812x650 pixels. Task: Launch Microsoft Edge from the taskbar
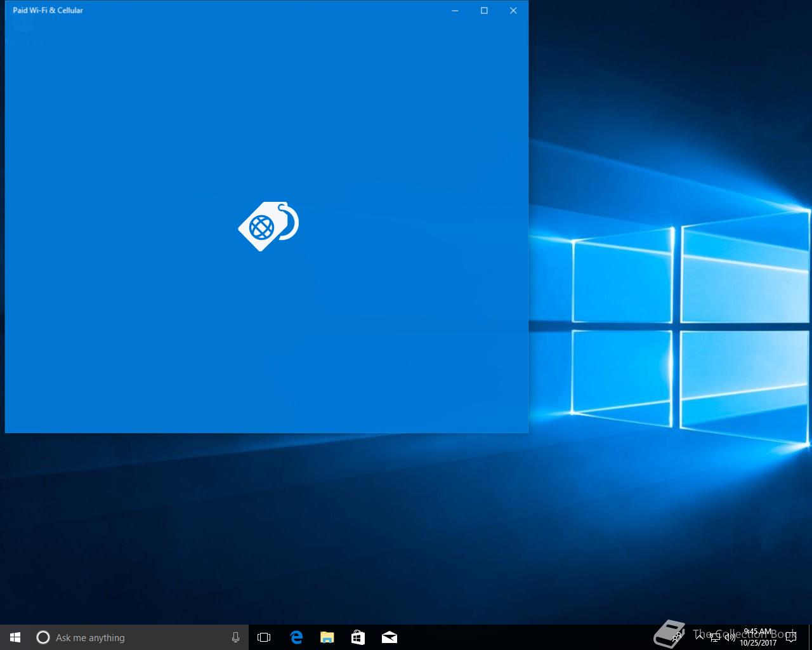point(296,637)
